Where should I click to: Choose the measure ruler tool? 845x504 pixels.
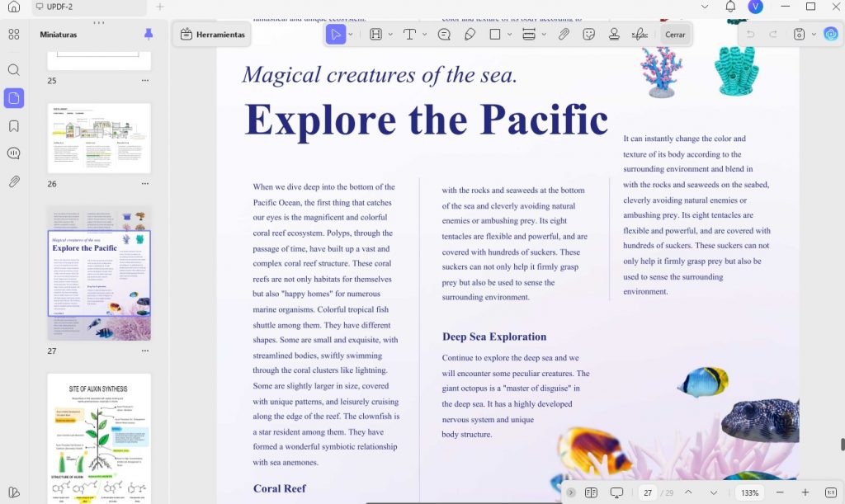click(529, 35)
